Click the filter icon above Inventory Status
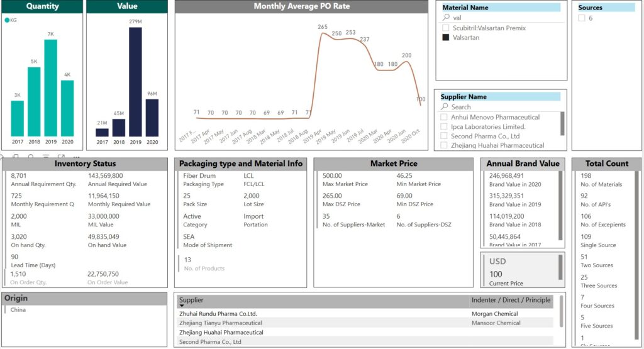The image size is (644, 349). 46,157
